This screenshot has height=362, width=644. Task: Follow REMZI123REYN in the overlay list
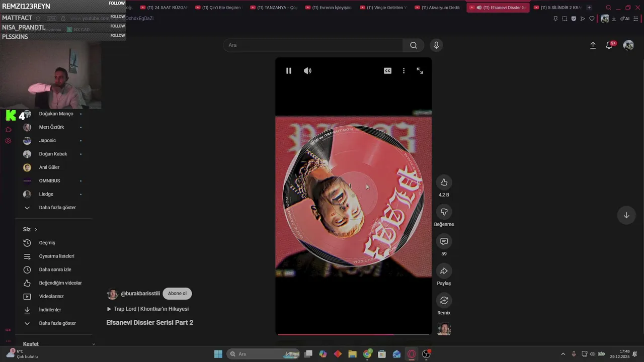point(117,3)
